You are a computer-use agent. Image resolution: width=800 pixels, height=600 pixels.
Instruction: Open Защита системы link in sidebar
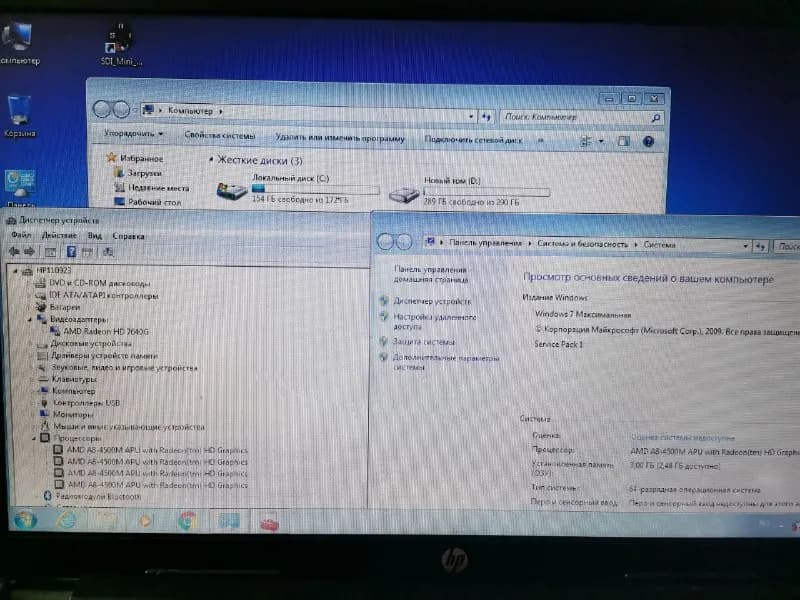423,342
